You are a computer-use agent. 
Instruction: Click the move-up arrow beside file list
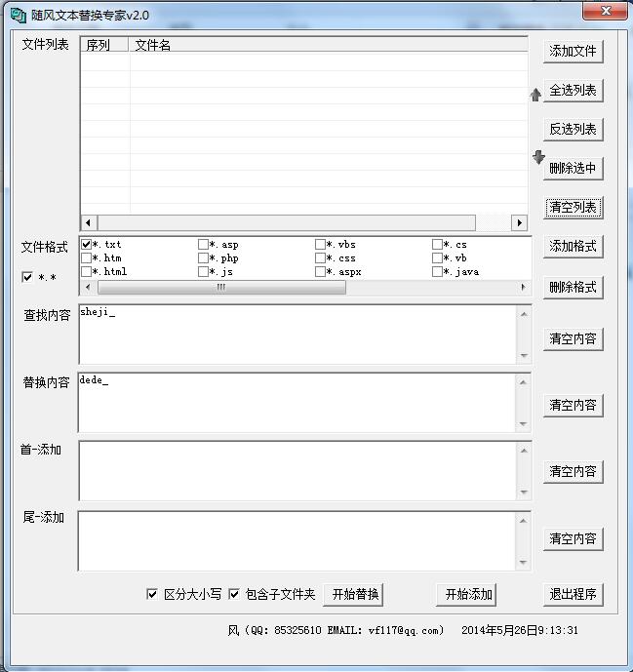(x=534, y=96)
